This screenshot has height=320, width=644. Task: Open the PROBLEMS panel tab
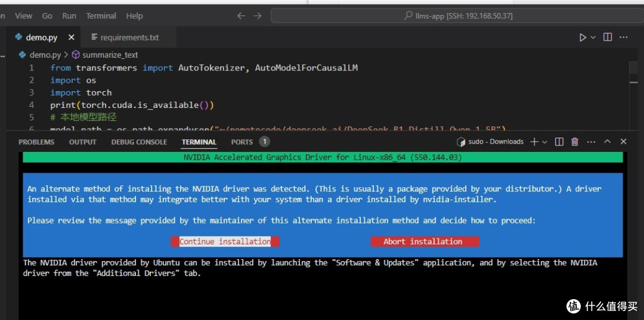[36, 142]
